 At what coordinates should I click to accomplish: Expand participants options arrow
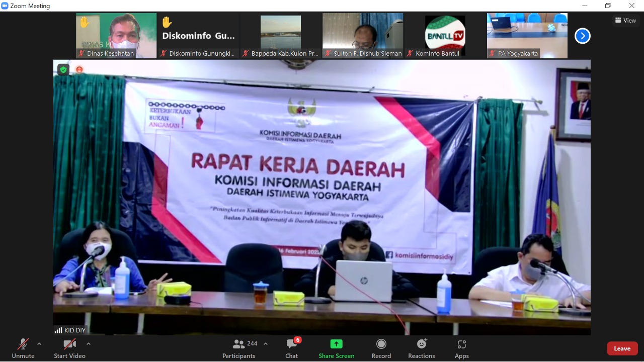click(266, 344)
